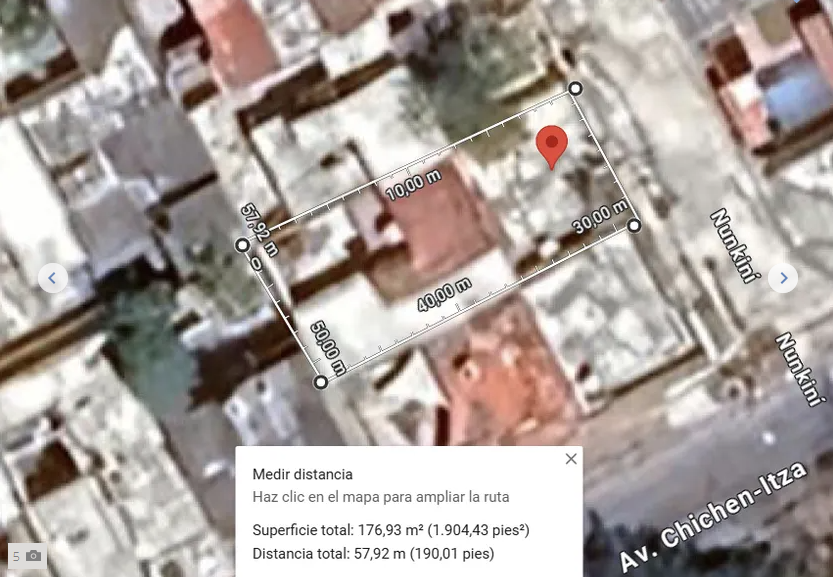Select the measurement node above the red pin
Viewport: 833px width, 577px height.
pyautogui.click(x=575, y=88)
